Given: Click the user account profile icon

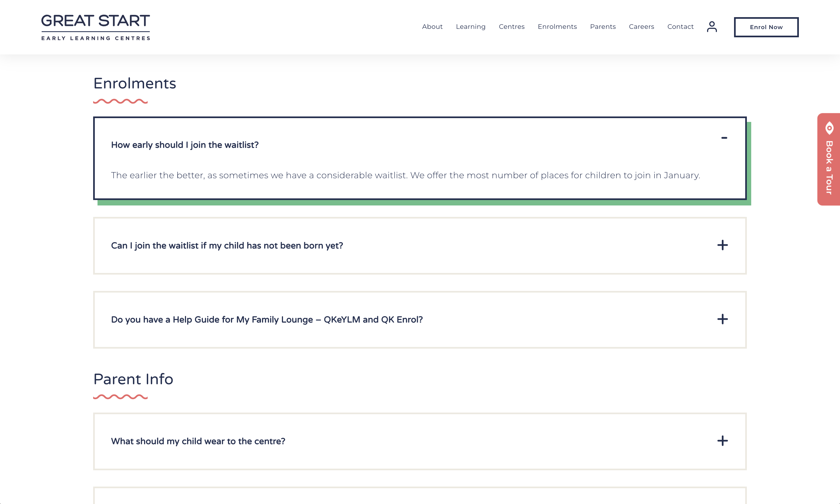Looking at the screenshot, I should 711,26.
